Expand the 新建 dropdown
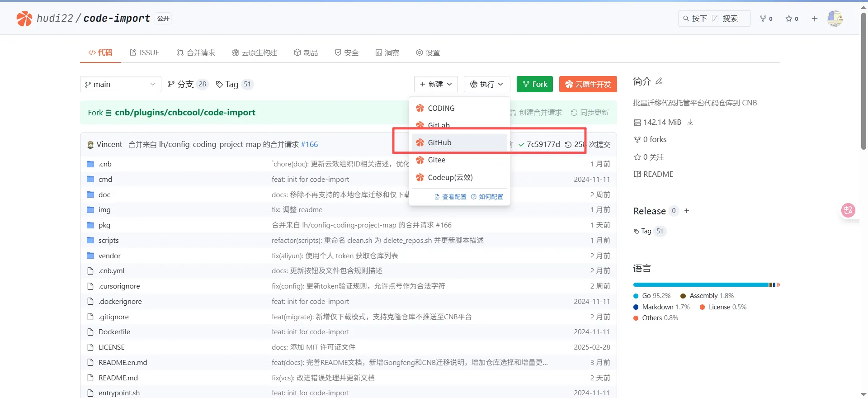868x398 pixels. point(436,84)
